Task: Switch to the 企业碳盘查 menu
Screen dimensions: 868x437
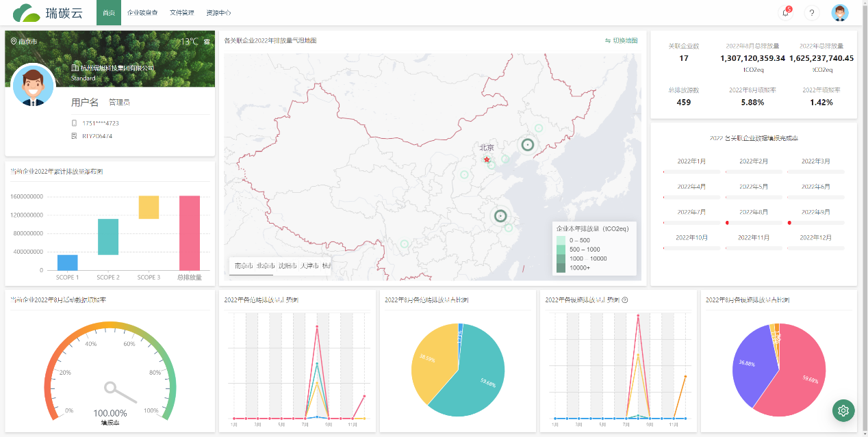Action: tap(142, 13)
